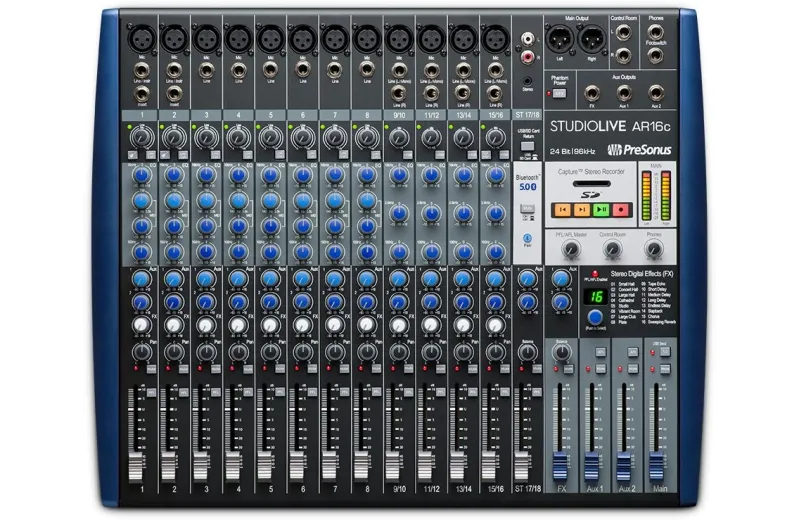The image size is (800, 520).
Task: Click the Bluetooth 5.0 label
Action: 528,183
